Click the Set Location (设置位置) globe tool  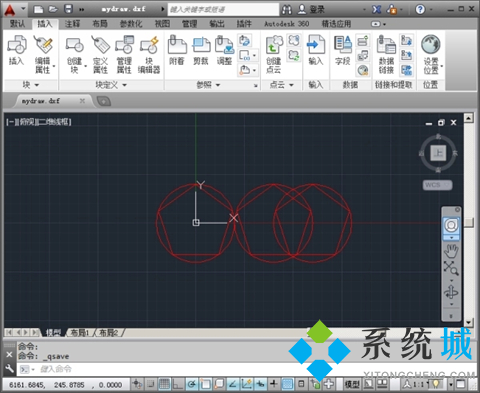tap(431, 54)
